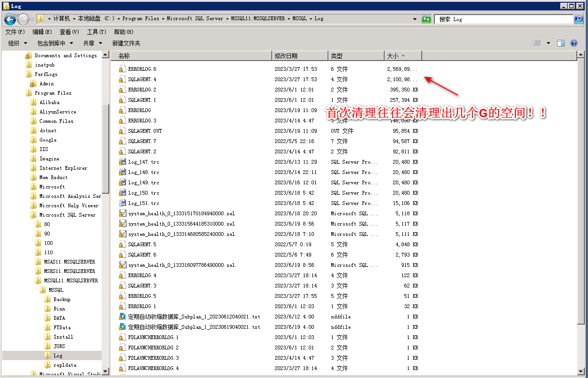Select the log_147.trc file icon
588x378 pixels.
(x=123, y=162)
